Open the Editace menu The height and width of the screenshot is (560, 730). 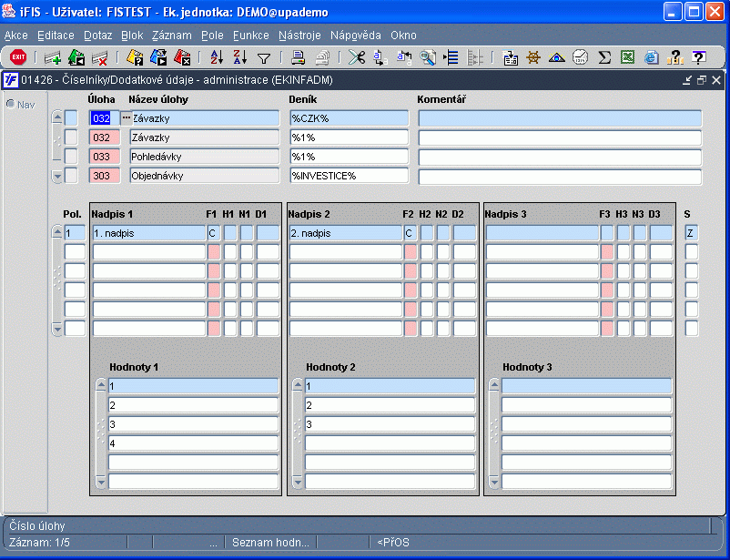point(56,36)
